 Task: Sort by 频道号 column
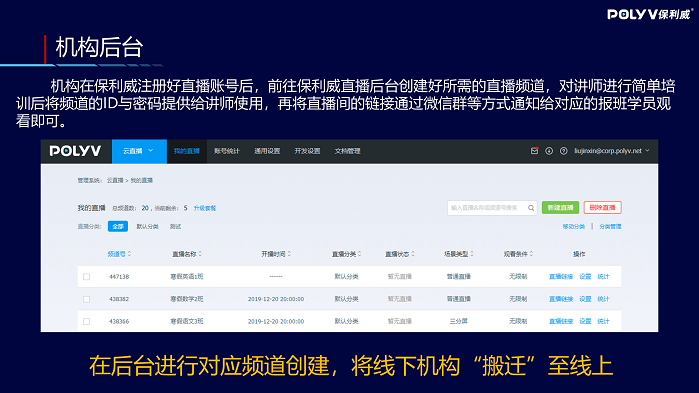pos(119,254)
